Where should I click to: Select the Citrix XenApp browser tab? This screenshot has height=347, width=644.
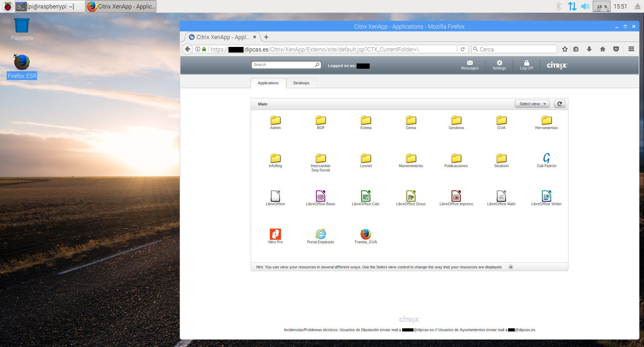222,37
